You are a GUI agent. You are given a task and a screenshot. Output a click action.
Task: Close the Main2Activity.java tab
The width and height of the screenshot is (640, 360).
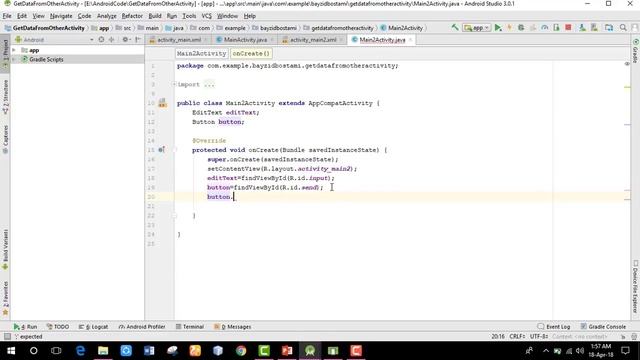410,40
